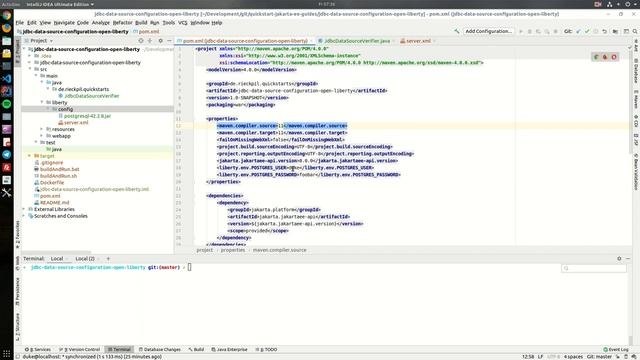This screenshot has width=640, height=360.
Task: Open the Build tool window
Action: (x=196, y=349)
